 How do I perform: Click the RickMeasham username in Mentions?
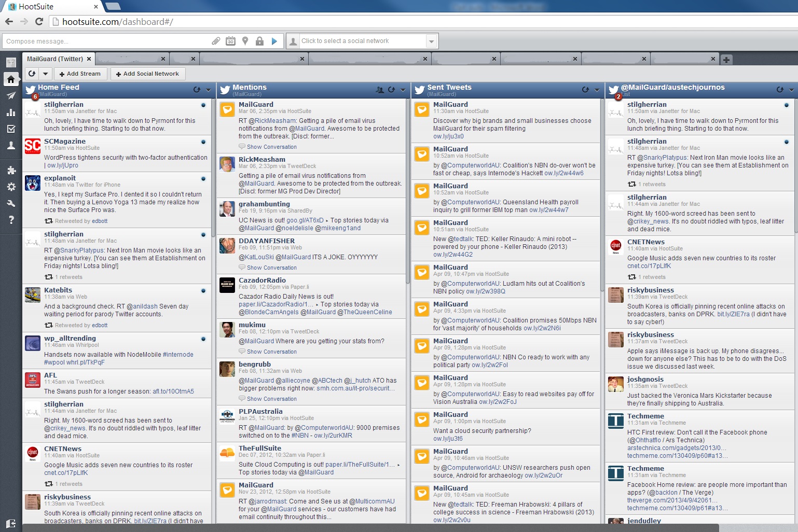click(x=262, y=159)
